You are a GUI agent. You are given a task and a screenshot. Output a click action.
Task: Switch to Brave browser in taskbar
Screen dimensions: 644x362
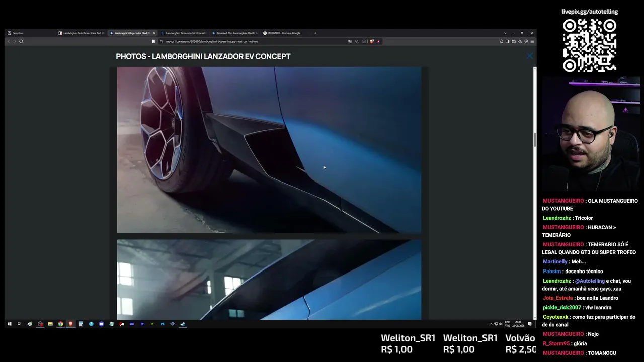(70, 324)
